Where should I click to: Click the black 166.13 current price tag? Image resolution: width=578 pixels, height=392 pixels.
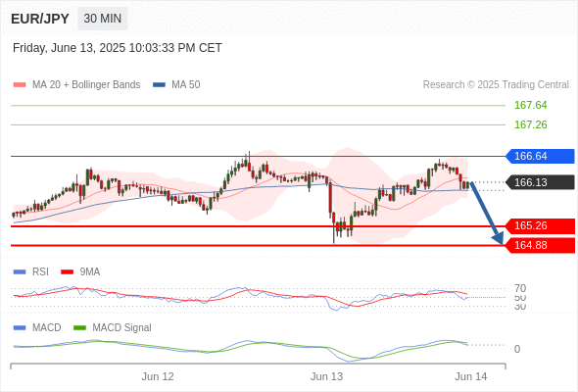540,182
